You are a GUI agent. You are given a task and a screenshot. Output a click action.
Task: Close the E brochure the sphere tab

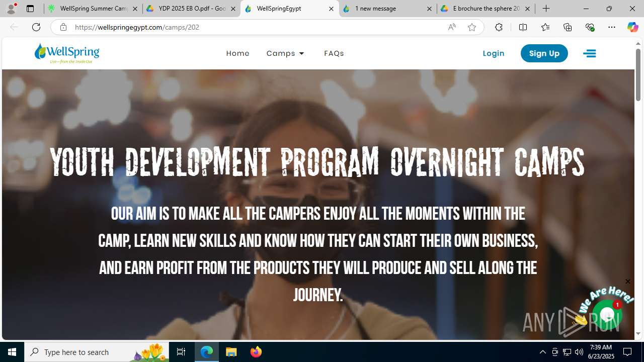pos(527,9)
